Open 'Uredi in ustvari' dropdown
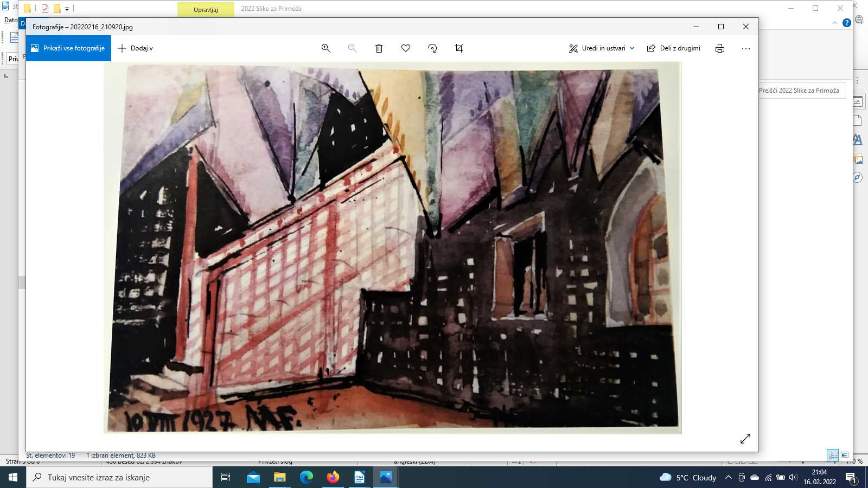This screenshot has width=868, height=488. [x=602, y=48]
